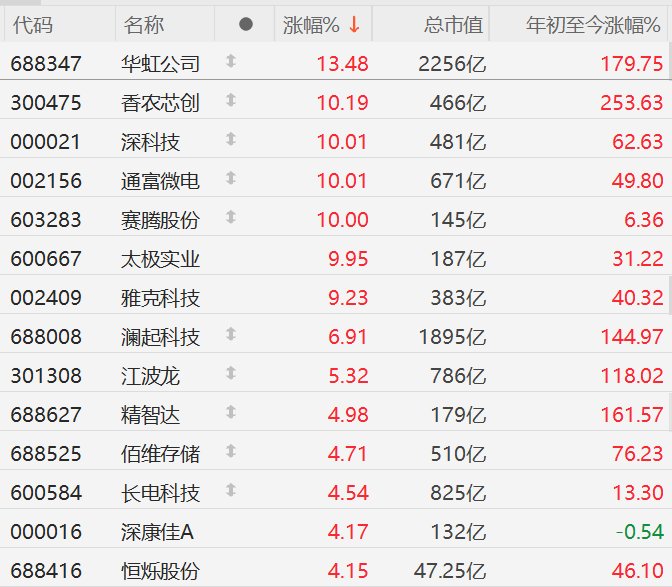Open stock name 华虹公司
This screenshot has width=672, height=587.
(x=160, y=64)
